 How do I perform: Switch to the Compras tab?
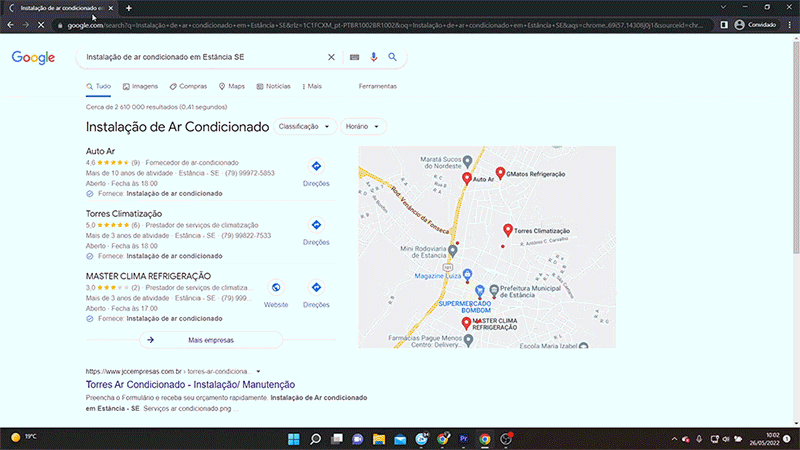coord(188,86)
